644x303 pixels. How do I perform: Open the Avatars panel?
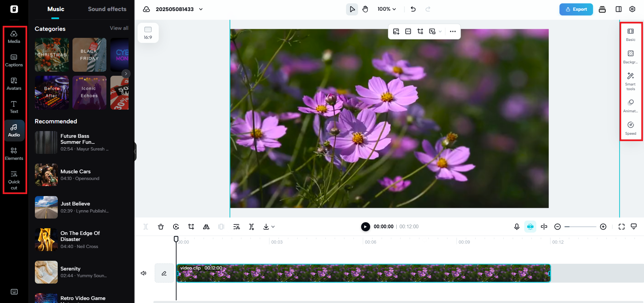pyautogui.click(x=14, y=83)
